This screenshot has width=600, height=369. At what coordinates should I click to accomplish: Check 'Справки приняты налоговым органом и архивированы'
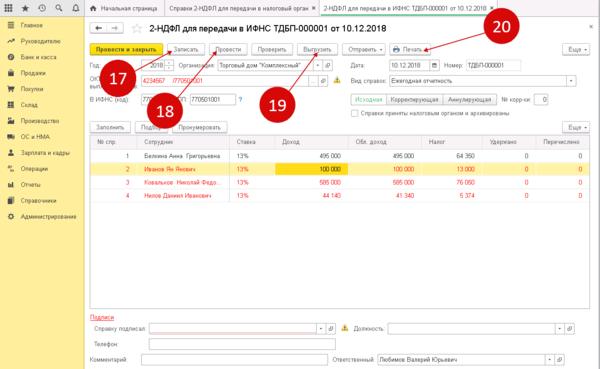355,113
